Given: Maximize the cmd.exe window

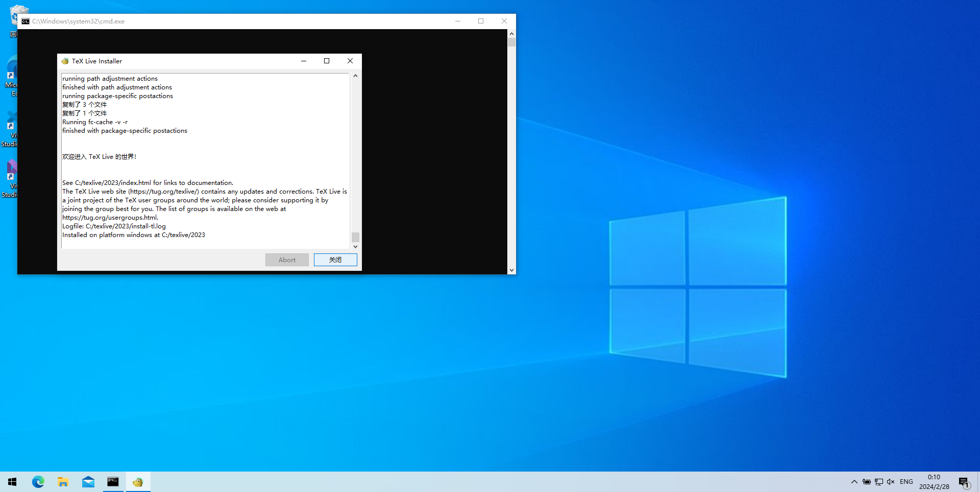Looking at the screenshot, I should [481, 21].
